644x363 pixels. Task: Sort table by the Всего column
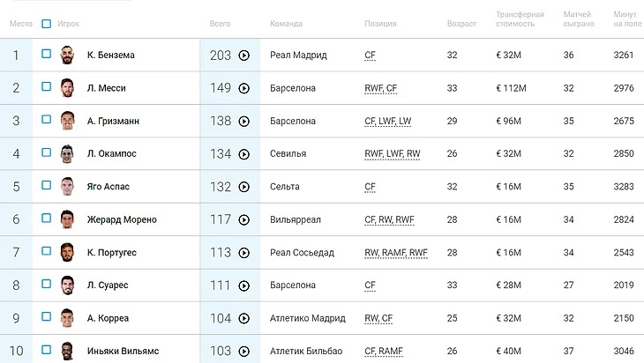point(220,24)
